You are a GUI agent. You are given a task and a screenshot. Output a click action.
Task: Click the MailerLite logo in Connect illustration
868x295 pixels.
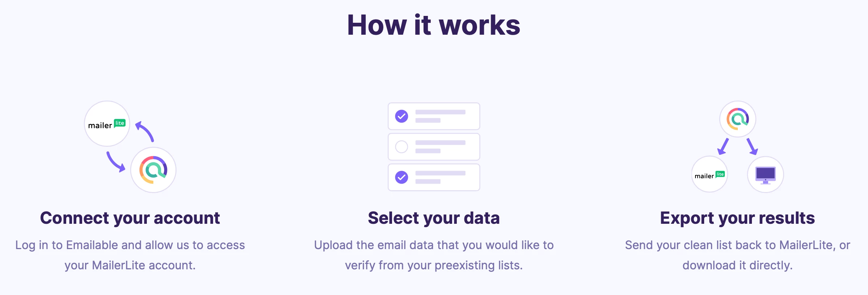[107, 124]
